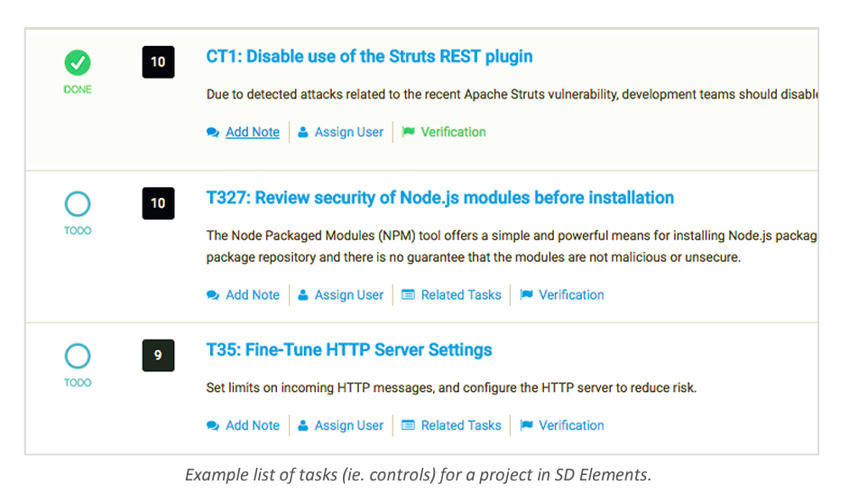The height and width of the screenshot is (494, 868).
Task: Mark T327 task as done via TODO circle
Action: point(78,204)
